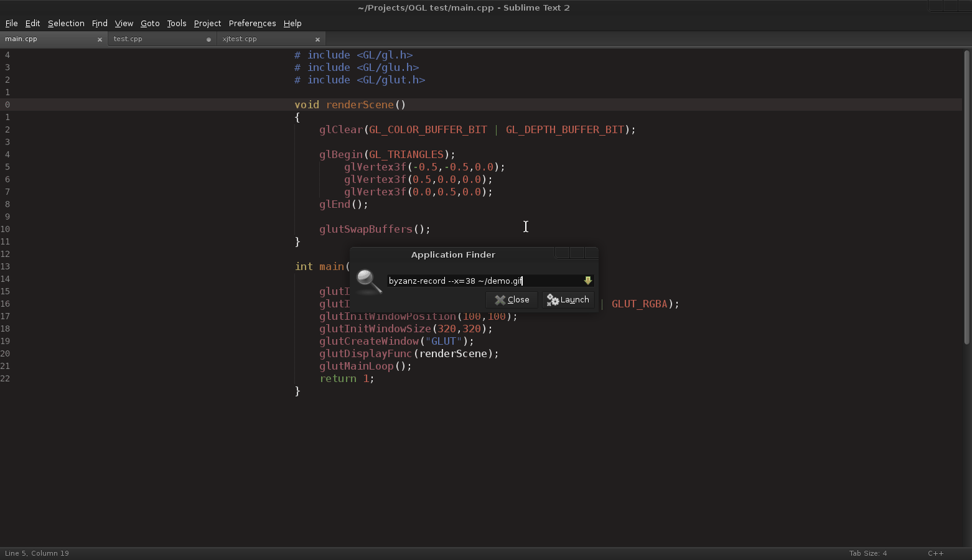Open the Edit menu
The height and width of the screenshot is (560, 972).
[32, 23]
